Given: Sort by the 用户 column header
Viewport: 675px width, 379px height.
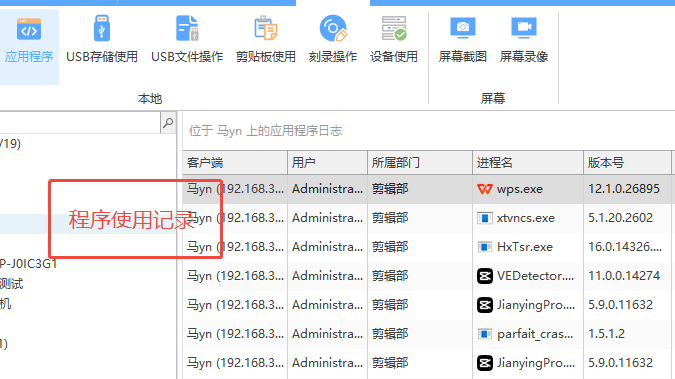Looking at the screenshot, I should [327, 163].
